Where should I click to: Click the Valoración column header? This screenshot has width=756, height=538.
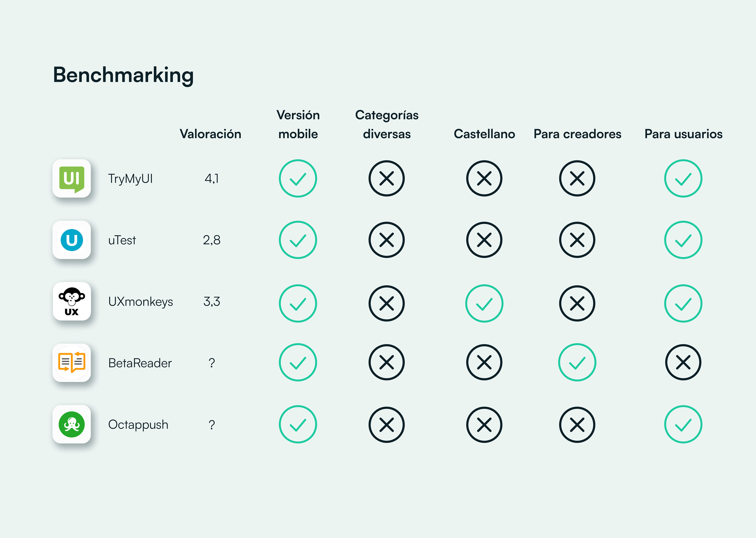[210, 134]
